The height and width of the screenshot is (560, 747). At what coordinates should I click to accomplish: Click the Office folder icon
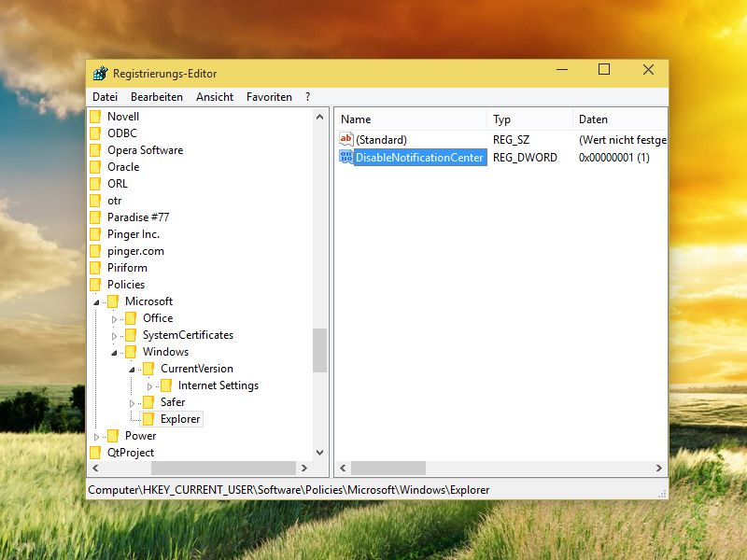tap(131, 318)
